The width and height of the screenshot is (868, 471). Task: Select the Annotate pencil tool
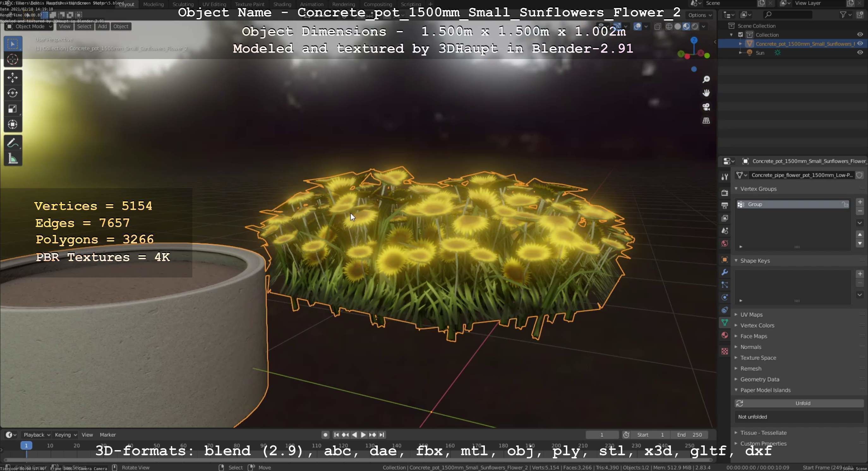point(13,143)
